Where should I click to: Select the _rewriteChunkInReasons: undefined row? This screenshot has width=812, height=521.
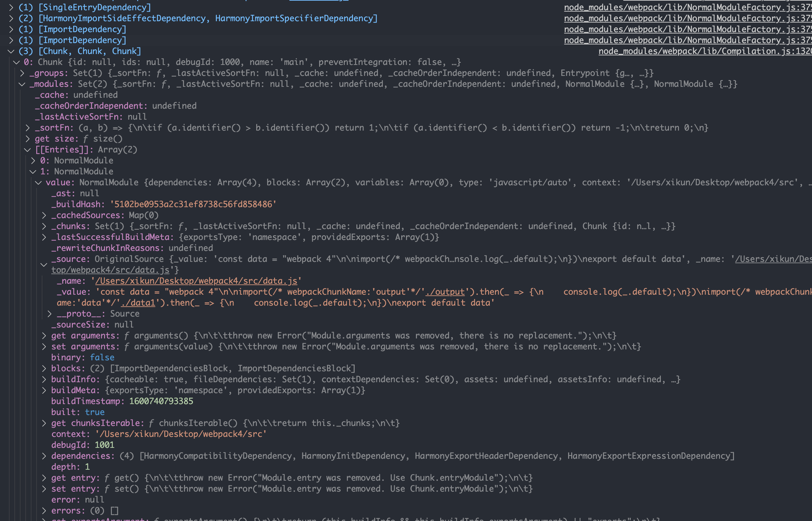132,248
